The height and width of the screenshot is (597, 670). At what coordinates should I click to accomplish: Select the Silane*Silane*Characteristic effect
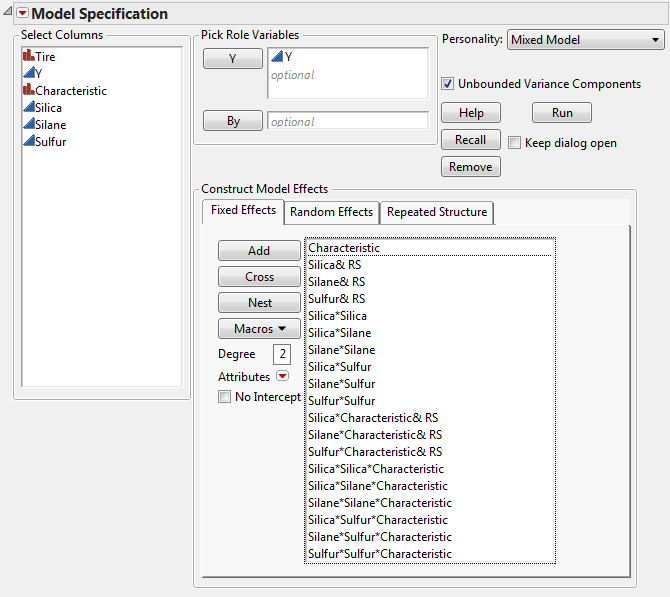(x=430, y=503)
